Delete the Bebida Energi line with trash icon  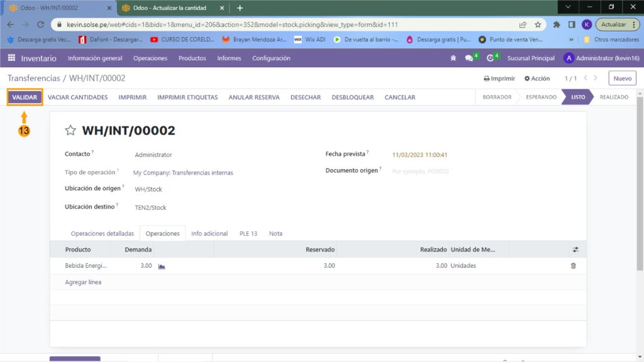pyautogui.click(x=573, y=266)
